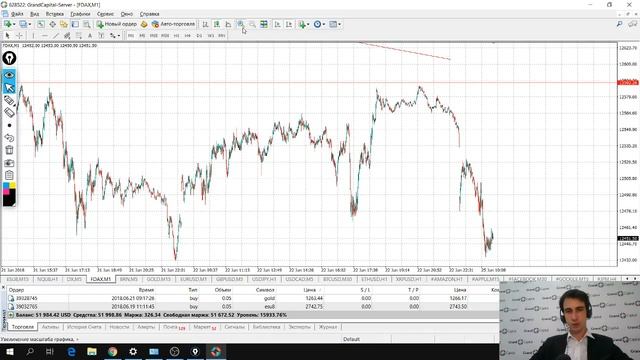Select the text label tool
The width and height of the screenshot is (640, 360).
click(x=101, y=36)
